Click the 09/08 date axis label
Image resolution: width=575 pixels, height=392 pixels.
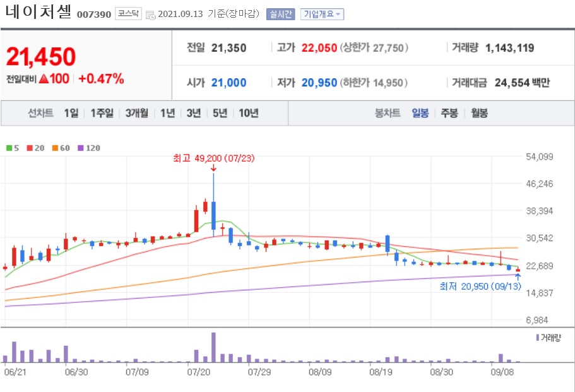[x=502, y=372]
